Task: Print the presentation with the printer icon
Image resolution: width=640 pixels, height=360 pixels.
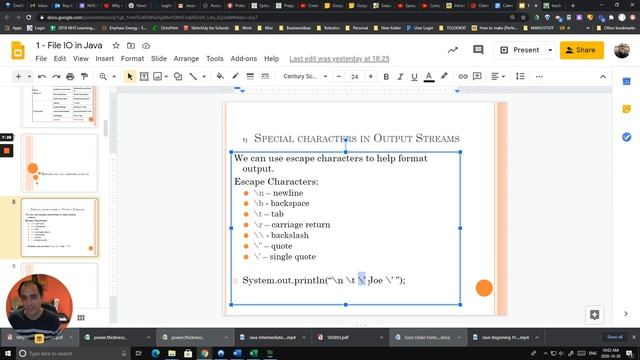Action: coord(70,76)
